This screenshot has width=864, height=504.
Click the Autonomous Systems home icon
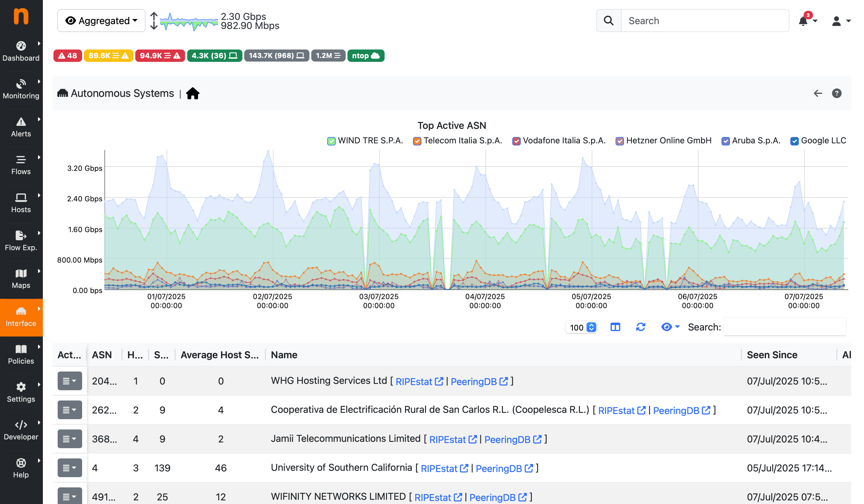[193, 93]
